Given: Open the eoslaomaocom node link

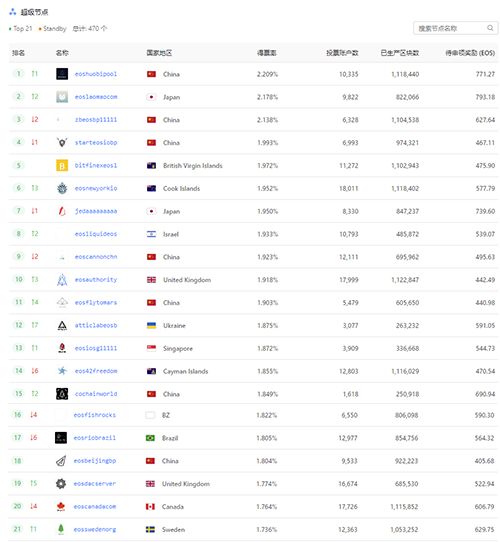Looking at the screenshot, I should [96, 97].
